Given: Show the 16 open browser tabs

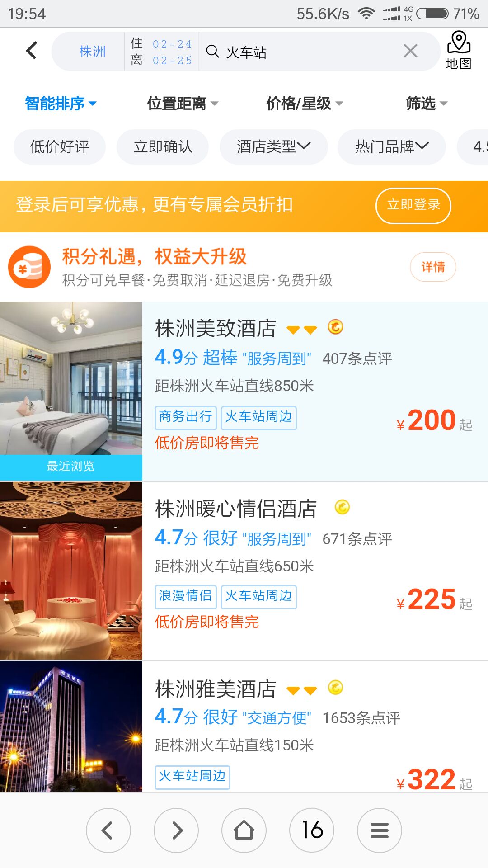Looking at the screenshot, I should click(x=312, y=830).
